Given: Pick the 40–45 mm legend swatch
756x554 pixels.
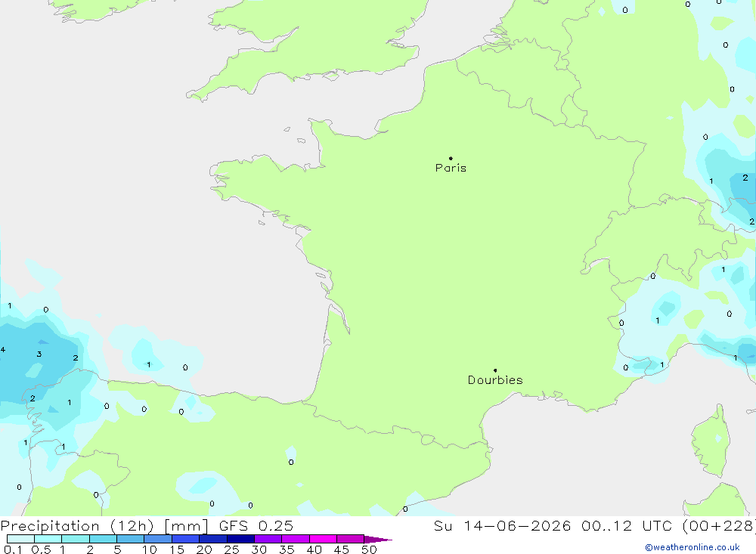Looking at the screenshot, I should 323,539.
